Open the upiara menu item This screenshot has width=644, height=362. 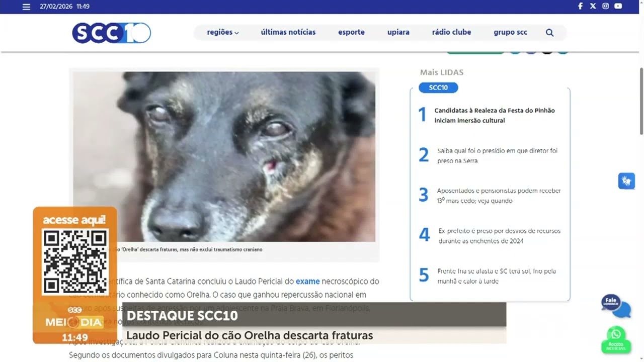[398, 32]
